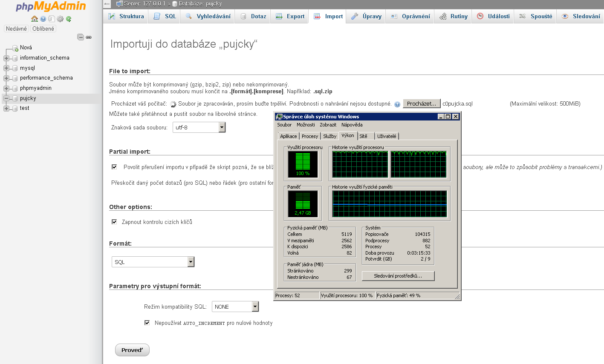This screenshot has width=604, height=364.
Task: Click the Nová new database icon
Action: coord(15,48)
